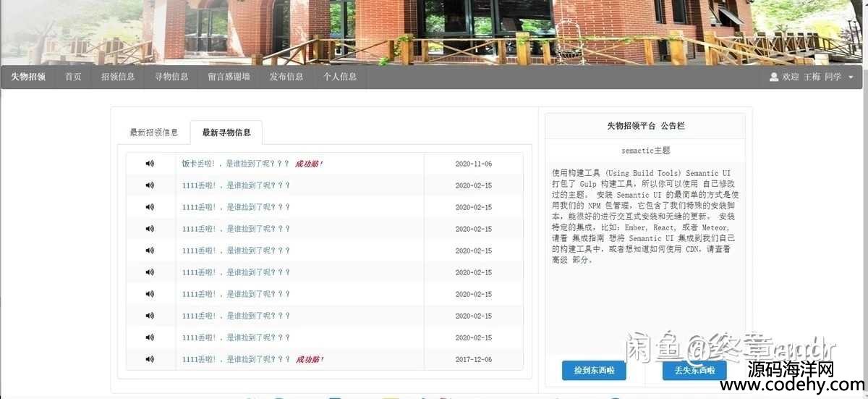Click the speaker icon in the ninth list row
Screen dimensions: 868x399
coord(150,337)
